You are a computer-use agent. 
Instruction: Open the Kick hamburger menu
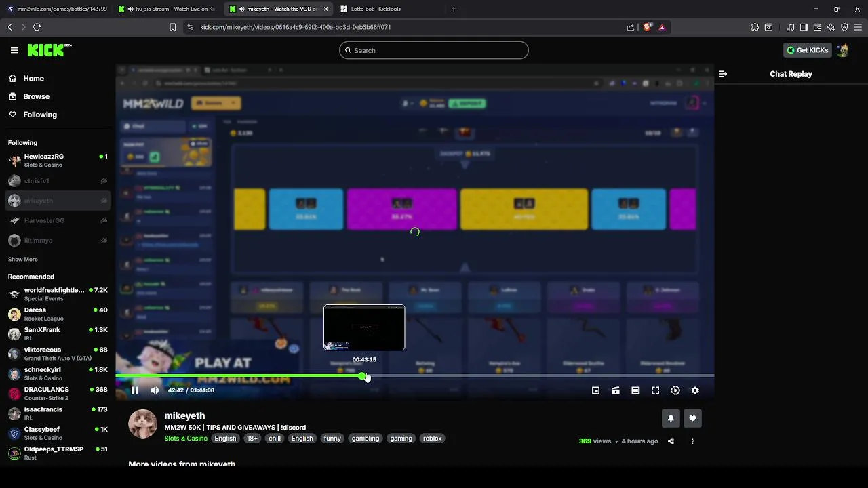(x=14, y=50)
